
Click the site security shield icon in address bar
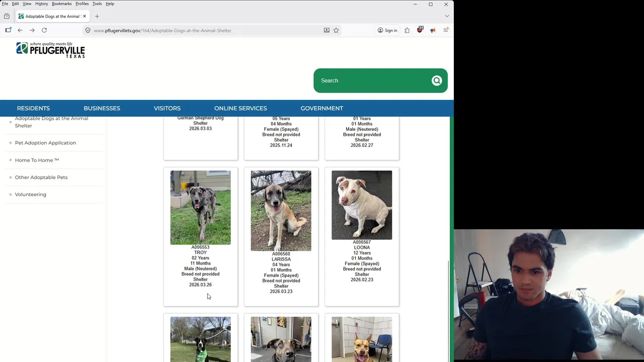point(88,30)
